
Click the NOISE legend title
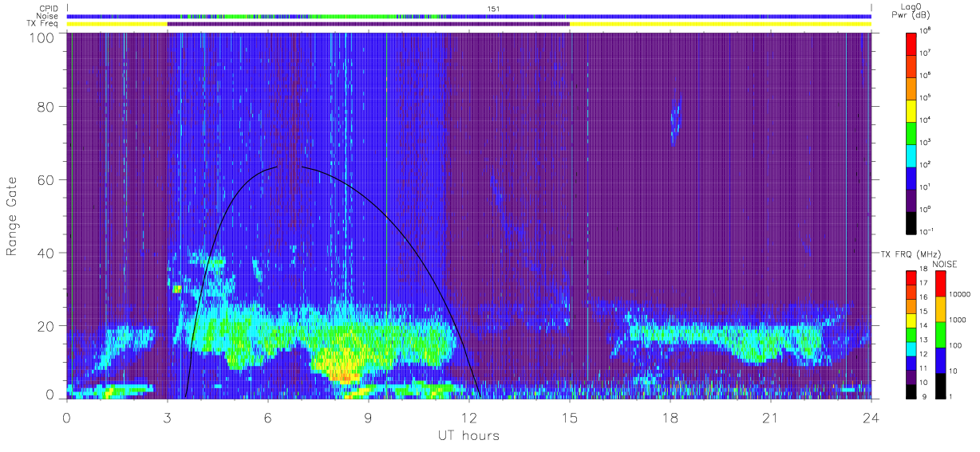pos(943,264)
